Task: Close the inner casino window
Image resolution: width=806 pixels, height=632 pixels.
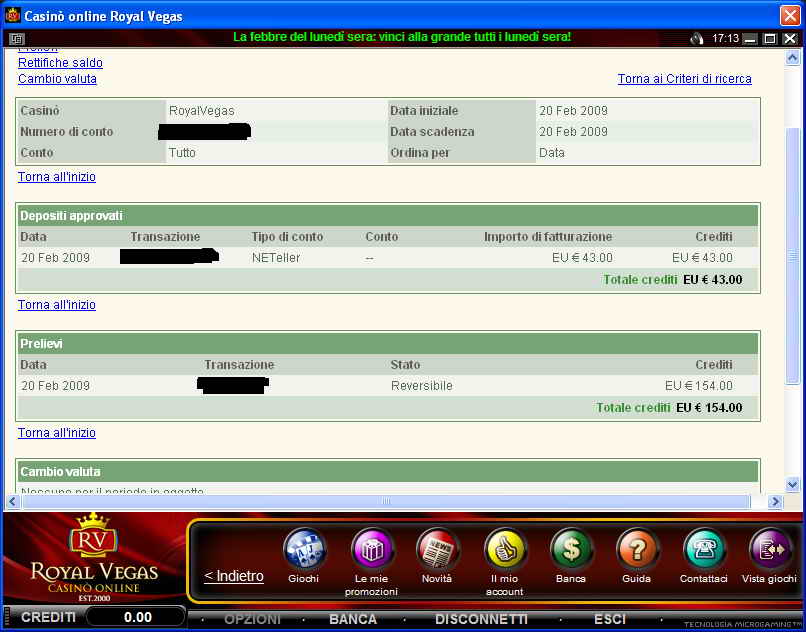Action: coord(790,39)
